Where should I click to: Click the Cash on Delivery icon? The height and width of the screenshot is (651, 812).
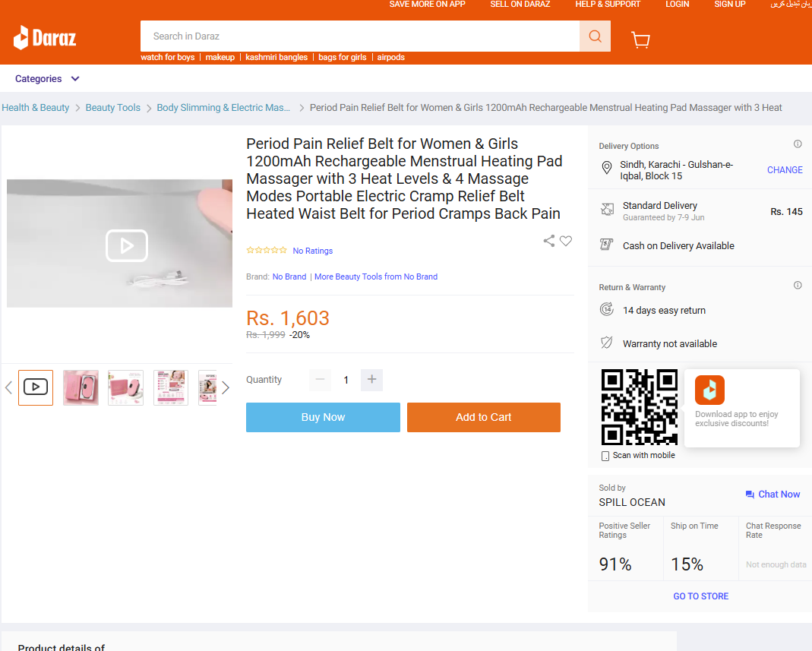606,245
